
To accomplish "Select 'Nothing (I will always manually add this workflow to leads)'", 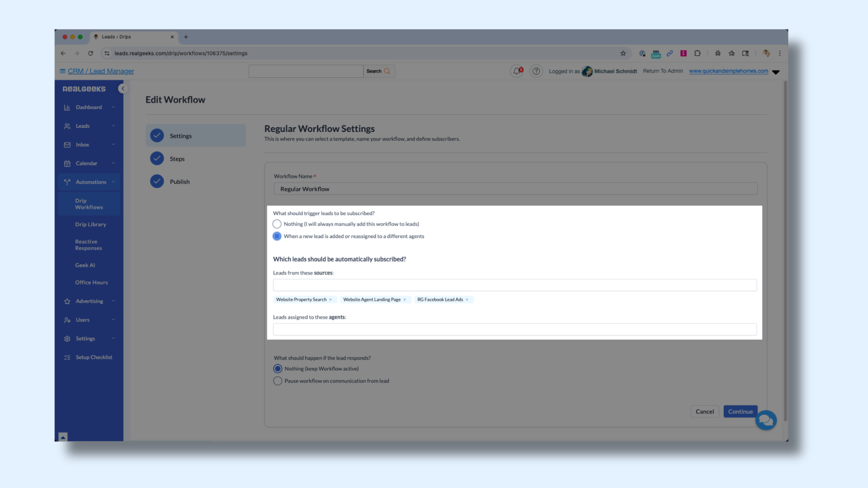I will pos(277,224).
